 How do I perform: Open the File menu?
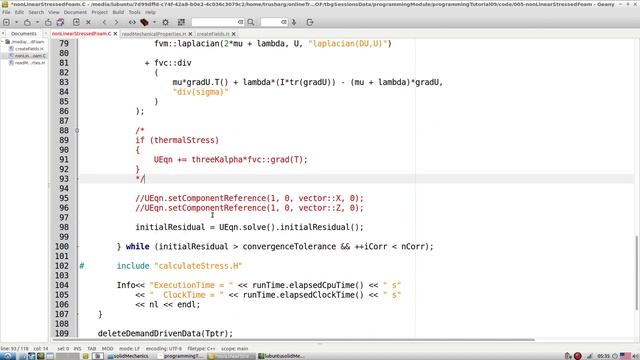pos(6,12)
